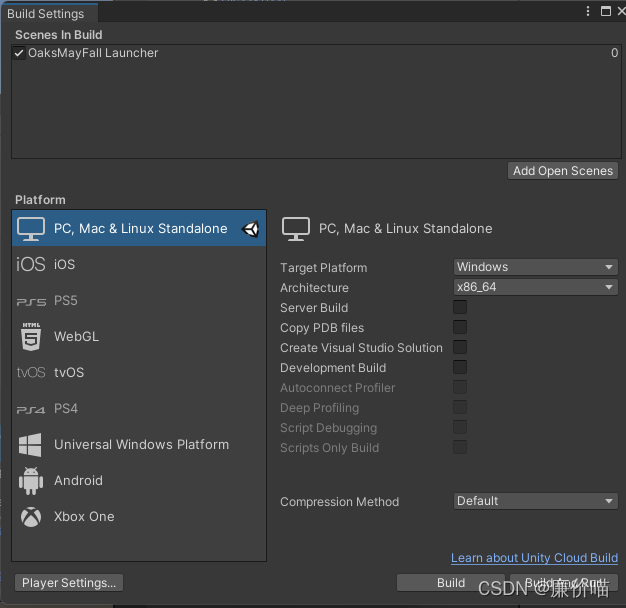Select the PS5 logo icon
The image size is (626, 608).
pyautogui.click(x=31, y=301)
